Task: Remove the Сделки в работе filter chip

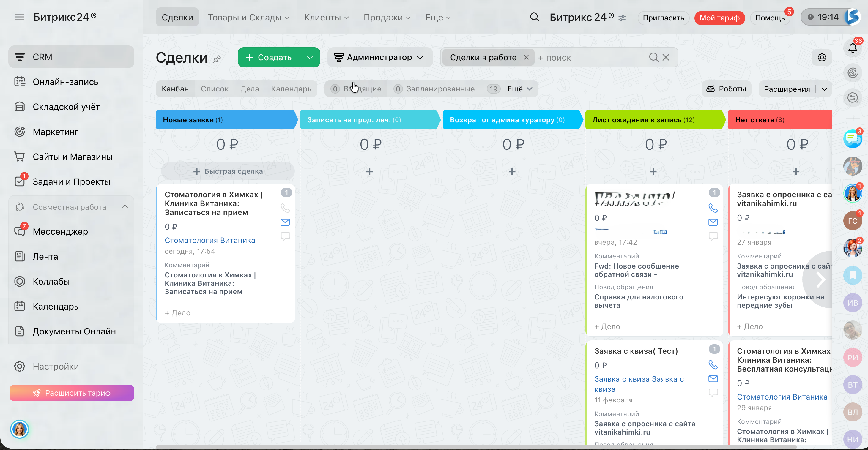Action: click(x=526, y=57)
